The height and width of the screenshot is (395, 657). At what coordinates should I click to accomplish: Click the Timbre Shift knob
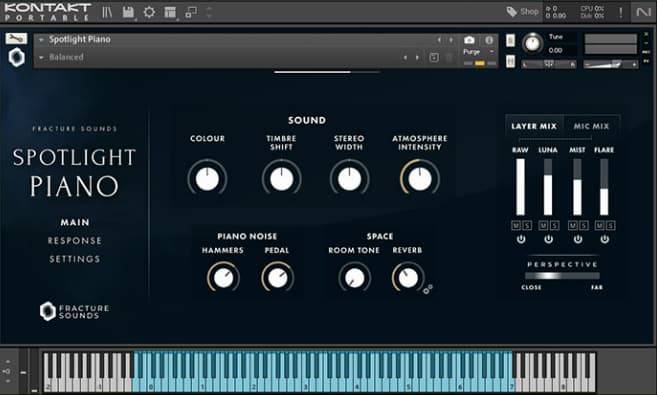(x=282, y=178)
